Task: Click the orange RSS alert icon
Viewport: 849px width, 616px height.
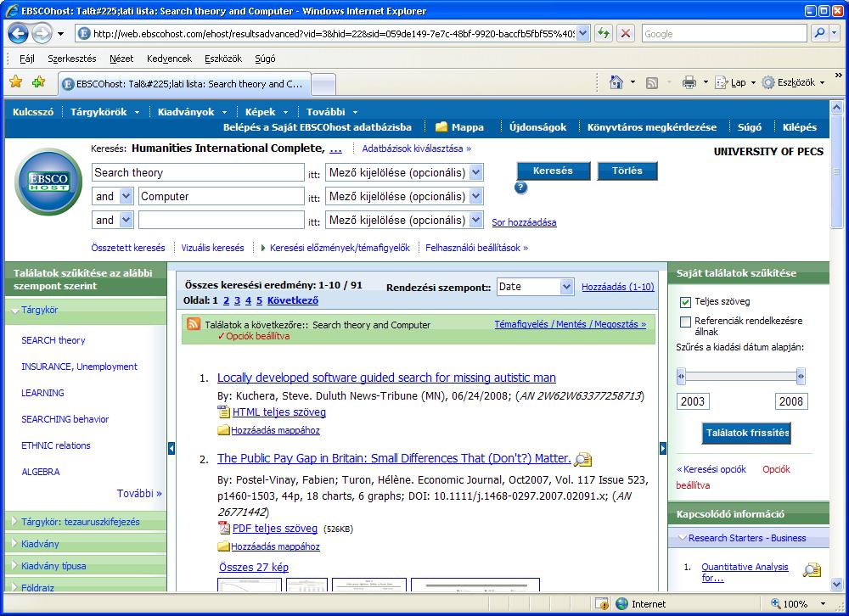Action: point(194,324)
